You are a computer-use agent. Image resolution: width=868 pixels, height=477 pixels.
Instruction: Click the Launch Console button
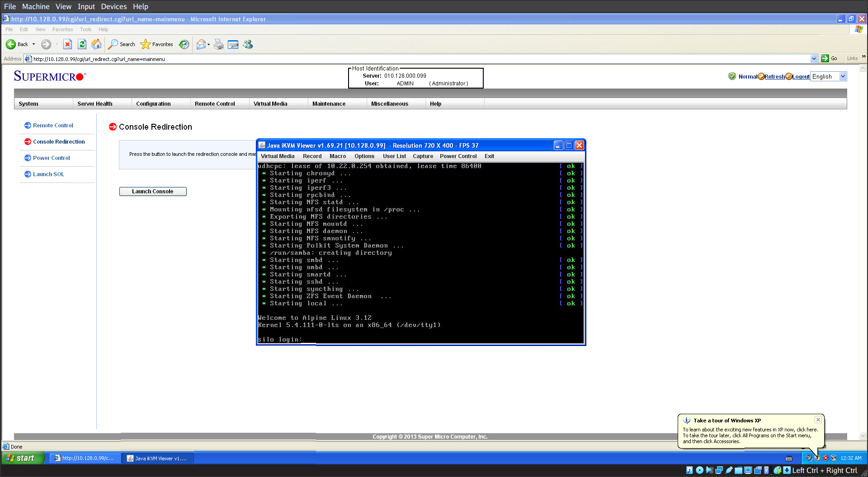(153, 191)
